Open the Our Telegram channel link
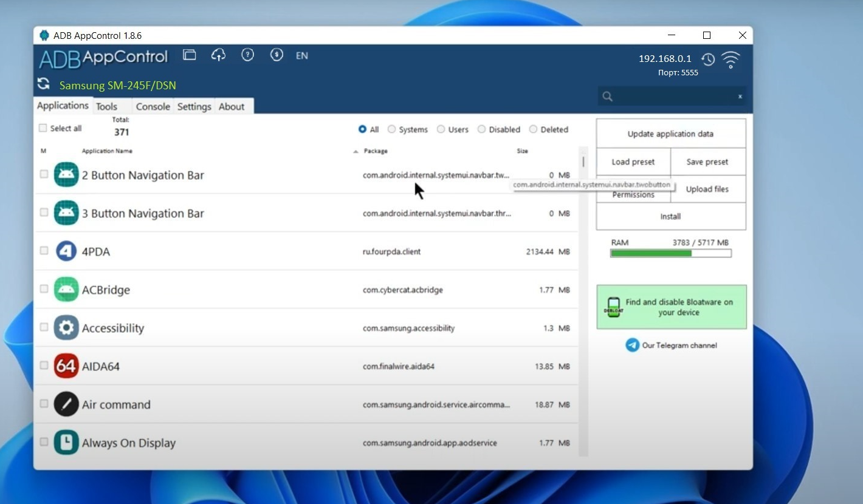 [671, 346]
